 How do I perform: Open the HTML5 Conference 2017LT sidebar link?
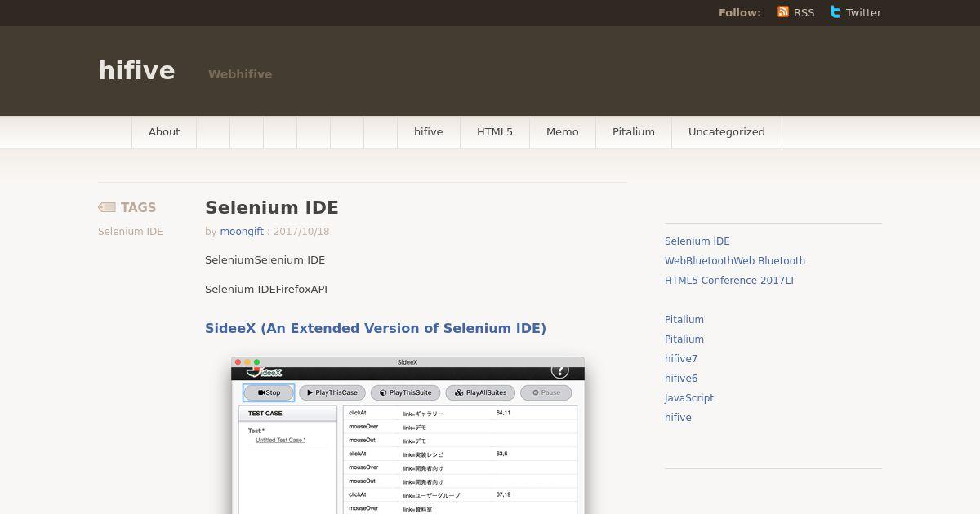730,281
